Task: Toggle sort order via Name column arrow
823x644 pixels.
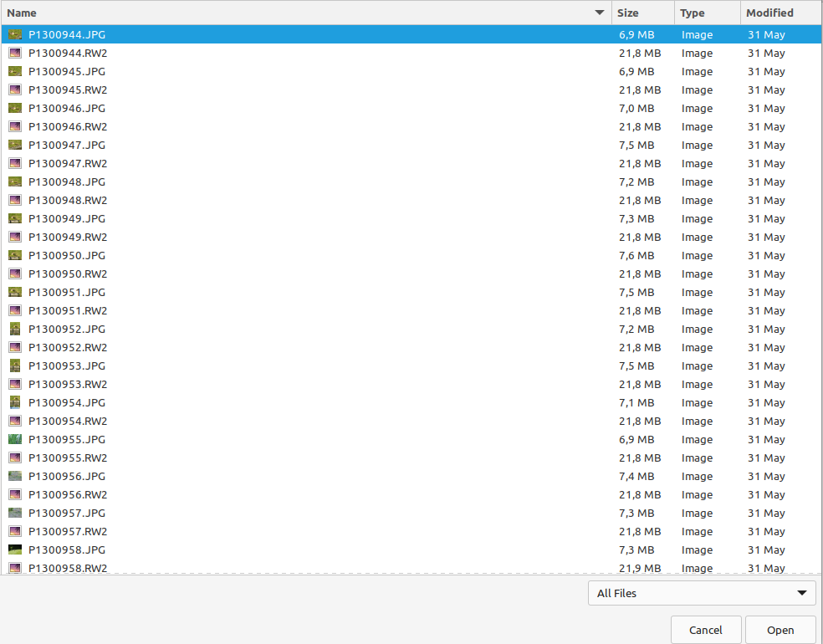Action: (600, 13)
